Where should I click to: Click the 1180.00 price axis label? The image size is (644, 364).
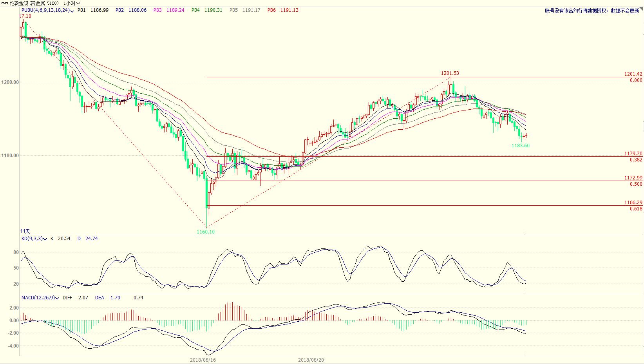(x=10, y=156)
